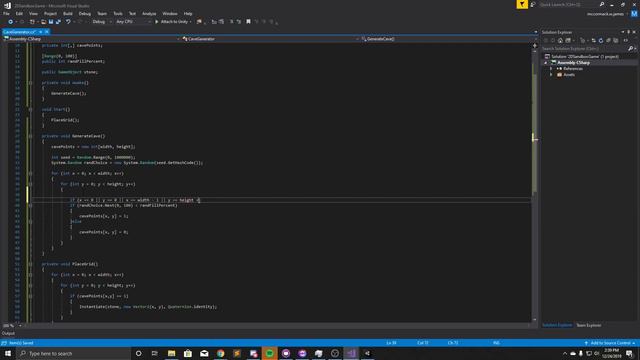Pin the Solution Explorer panel
The height and width of the screenshot is (360, 640).
tap(629, 32)
